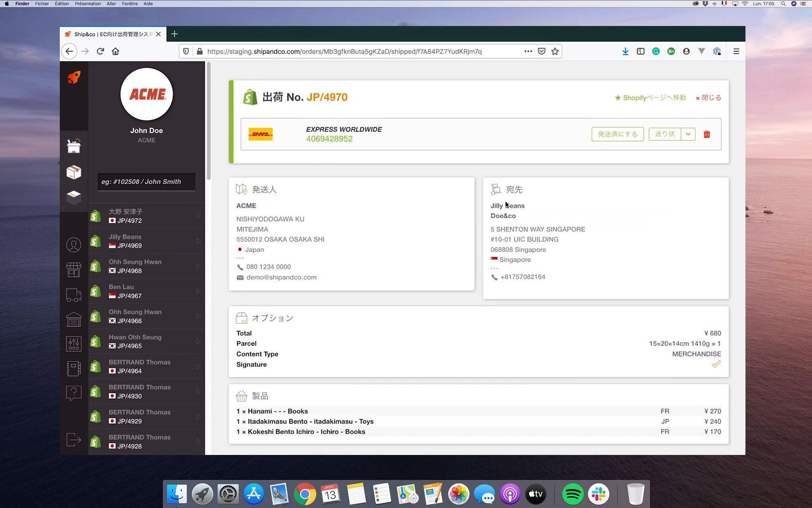Click the Ship&co rocket logo icon
The width and height of the screenshot is (812, 508).
(x=74, y=77)
